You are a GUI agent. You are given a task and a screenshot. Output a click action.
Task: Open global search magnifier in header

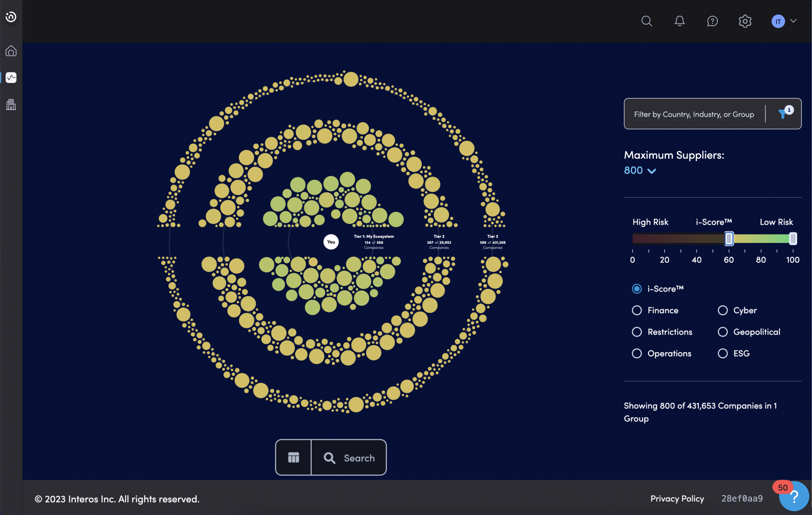pyautogui.click(x=646, y=21)
